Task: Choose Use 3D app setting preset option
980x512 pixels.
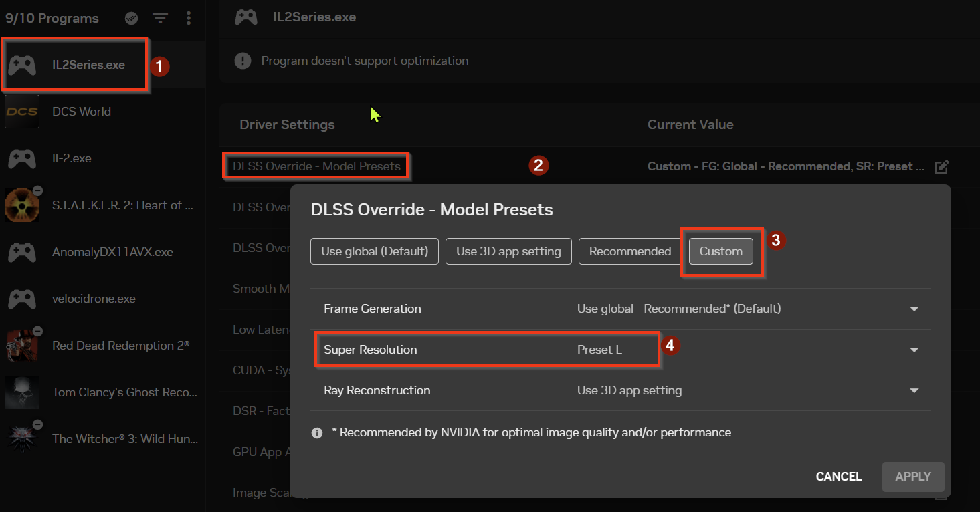Action: tap(508, 251)
